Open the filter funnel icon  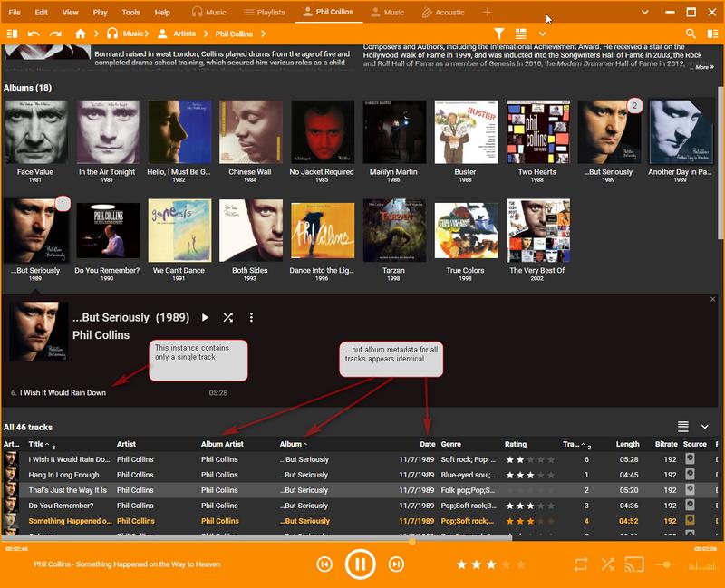pos(499,34)
